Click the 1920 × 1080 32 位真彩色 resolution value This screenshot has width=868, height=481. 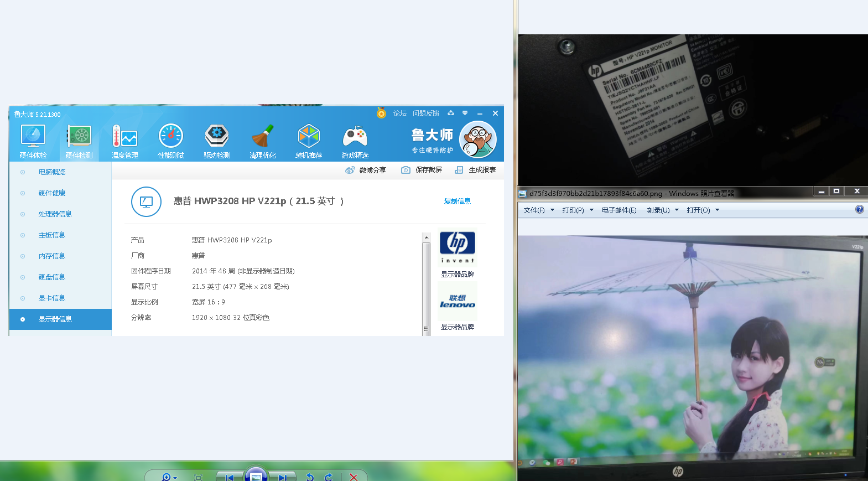tap(231, 318)
